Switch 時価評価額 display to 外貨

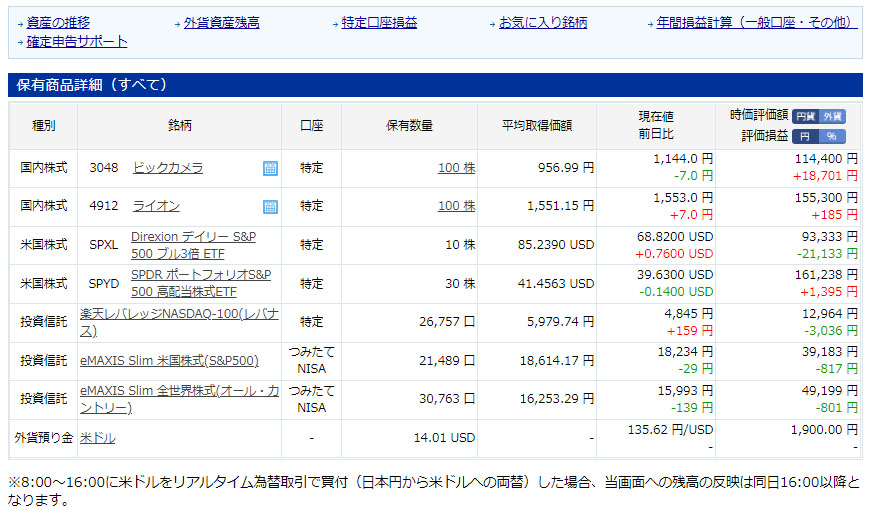(x=832, y=116)
